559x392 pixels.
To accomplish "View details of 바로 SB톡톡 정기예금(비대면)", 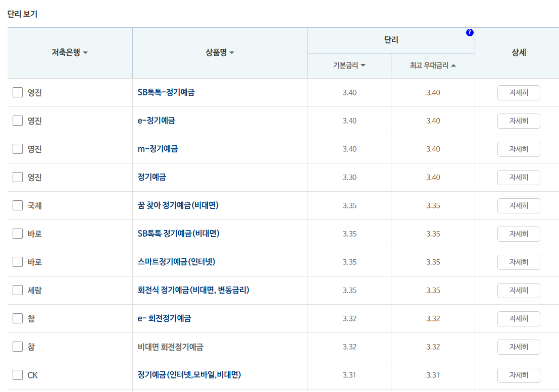I will (519, 234).
